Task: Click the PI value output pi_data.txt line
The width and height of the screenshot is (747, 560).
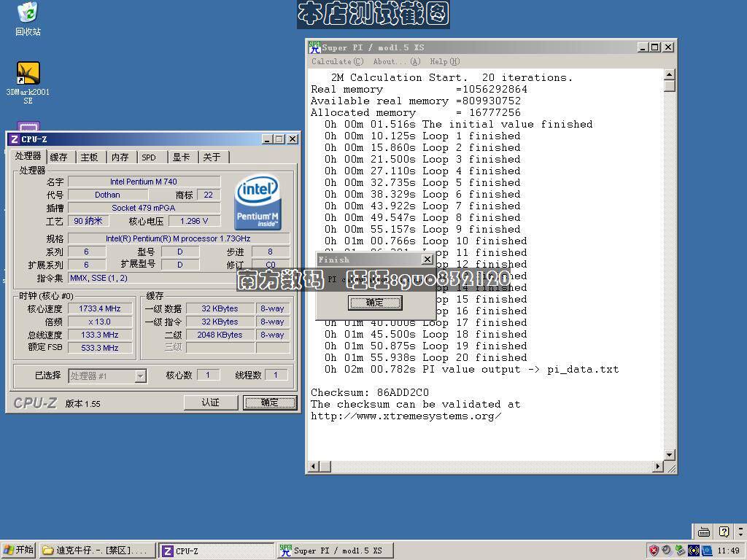Action: (x=472, y=370)
